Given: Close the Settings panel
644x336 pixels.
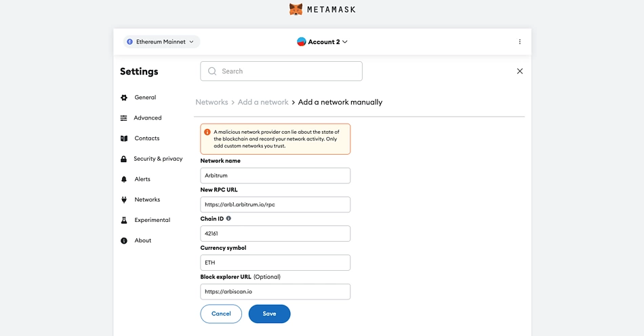Looking at the screenshot, I should point(519,71).
